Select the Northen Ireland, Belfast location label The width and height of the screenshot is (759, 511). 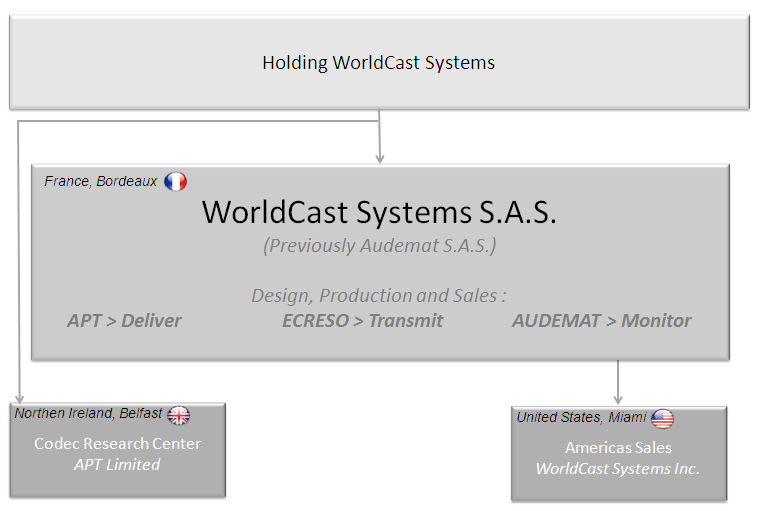click(88, 413)
